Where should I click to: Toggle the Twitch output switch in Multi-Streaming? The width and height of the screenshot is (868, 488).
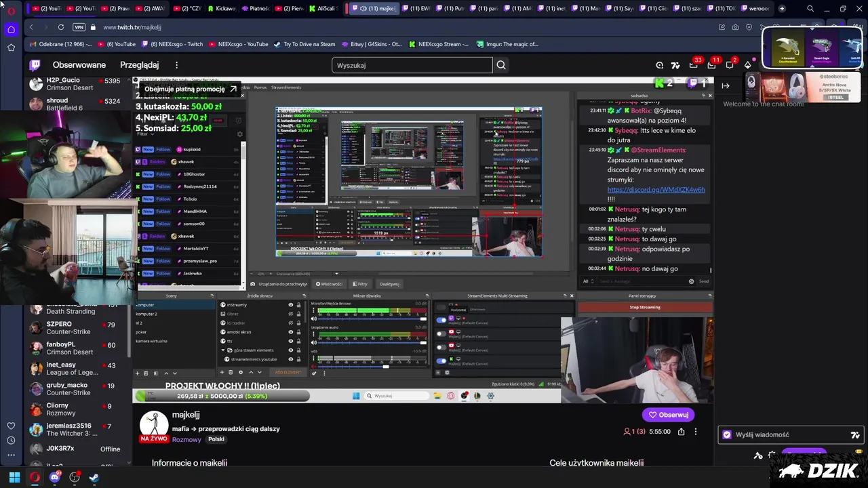coord(442,319)
